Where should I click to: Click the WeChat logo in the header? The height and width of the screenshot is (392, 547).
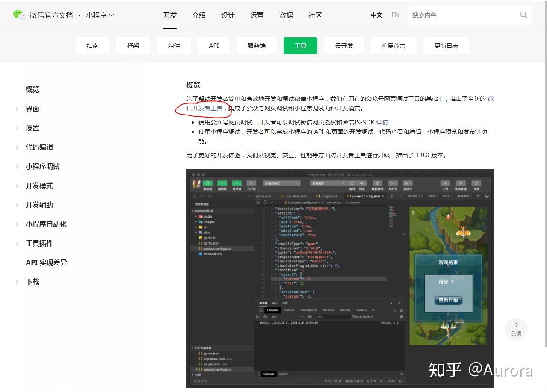coord(19,15)
